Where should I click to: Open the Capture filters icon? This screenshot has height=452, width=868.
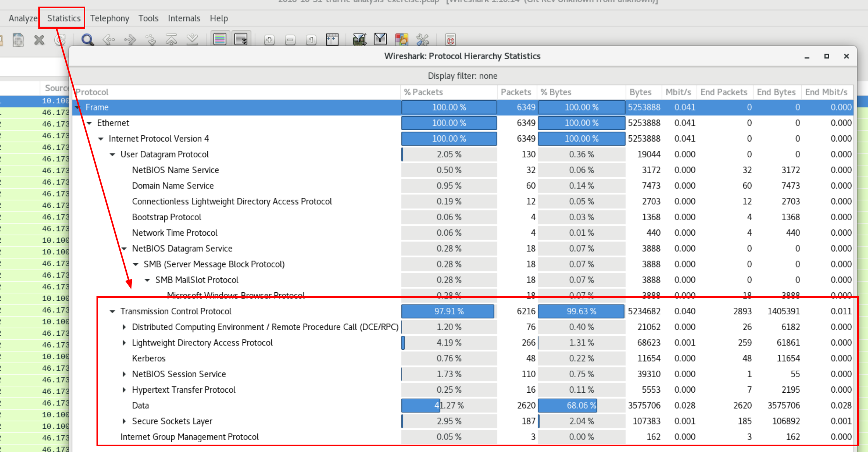pos(360,40)
